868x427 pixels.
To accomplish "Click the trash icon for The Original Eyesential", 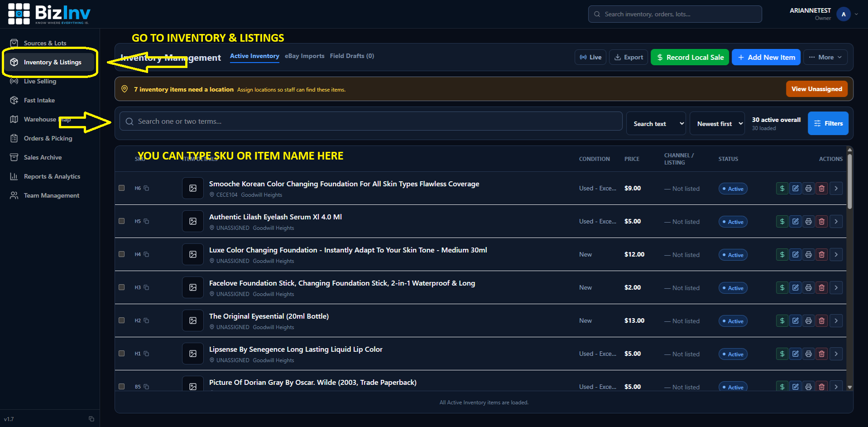I will coord(821,320).
